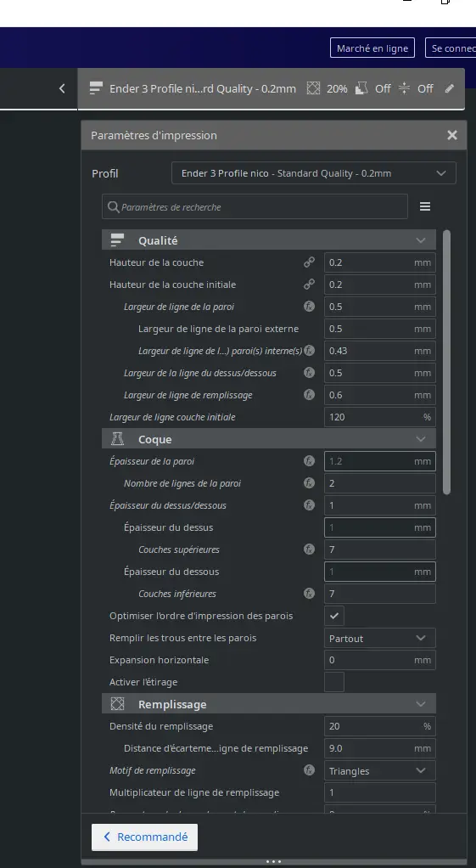Screen dimensions: 476x868
Task: Click the Épaisseur du dessus/dessous value field
Action: [x=380, y=505]
